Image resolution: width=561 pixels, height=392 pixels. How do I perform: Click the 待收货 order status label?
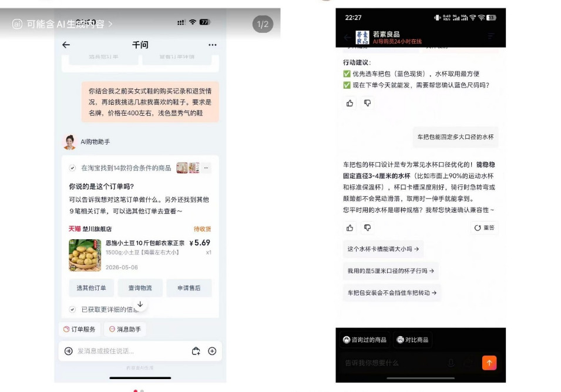[203, 229]
